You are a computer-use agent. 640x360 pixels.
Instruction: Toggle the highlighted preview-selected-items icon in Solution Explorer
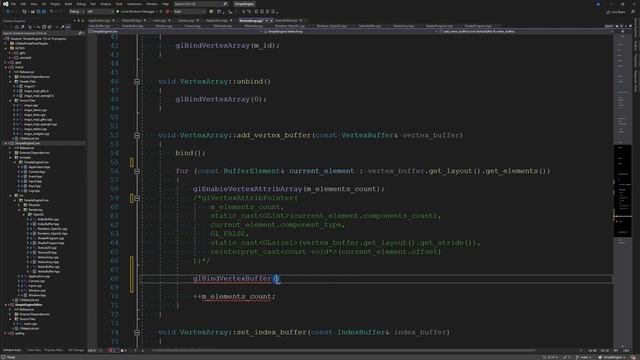[68, 27]
